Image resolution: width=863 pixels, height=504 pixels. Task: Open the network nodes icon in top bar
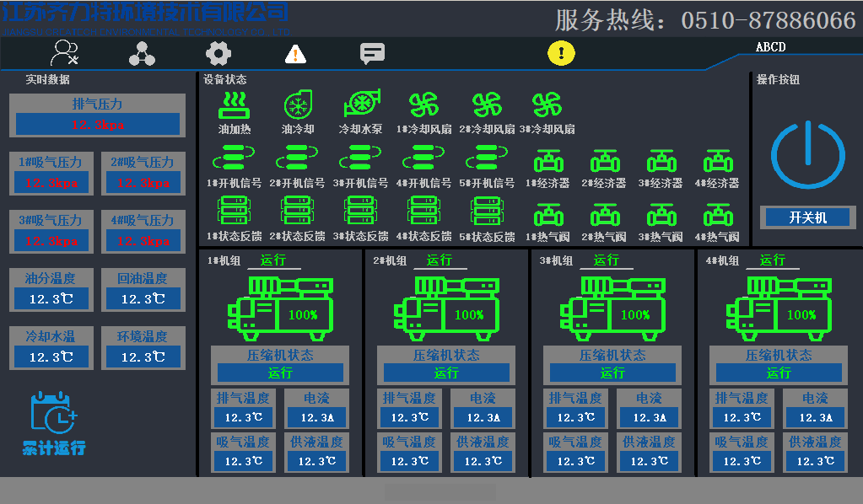(x=142, y=54)
